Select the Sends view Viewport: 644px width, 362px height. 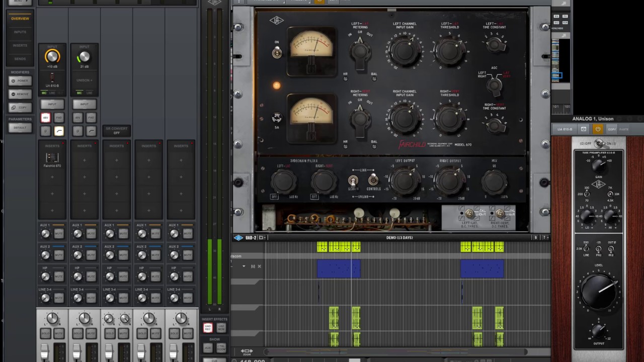20,59
